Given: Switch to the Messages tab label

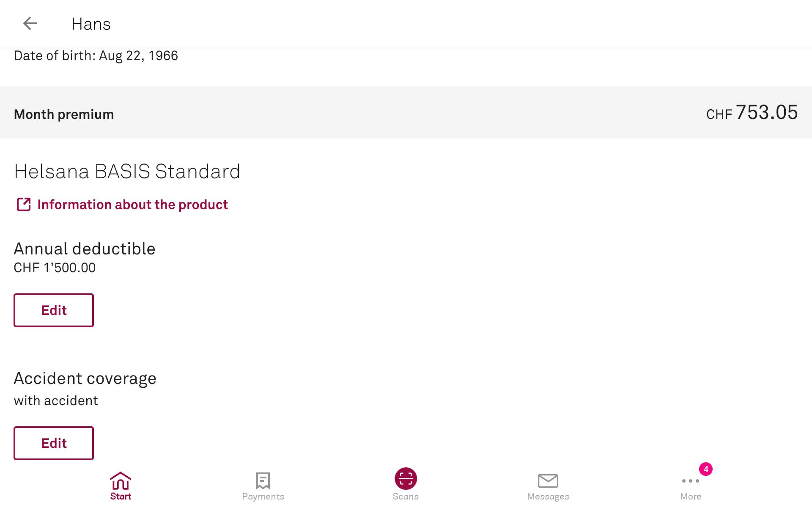Looking at the screenshot, I should 548,497.
